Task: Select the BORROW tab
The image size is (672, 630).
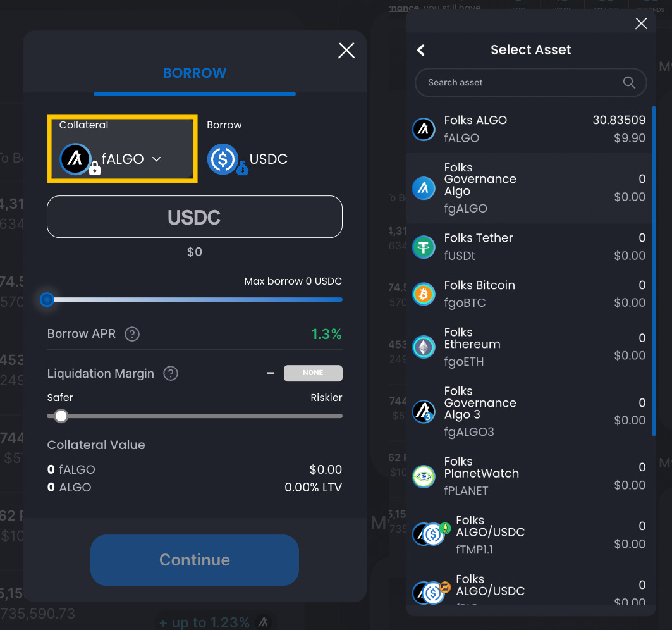Action: pyautogui.click(x=195, y=73)
